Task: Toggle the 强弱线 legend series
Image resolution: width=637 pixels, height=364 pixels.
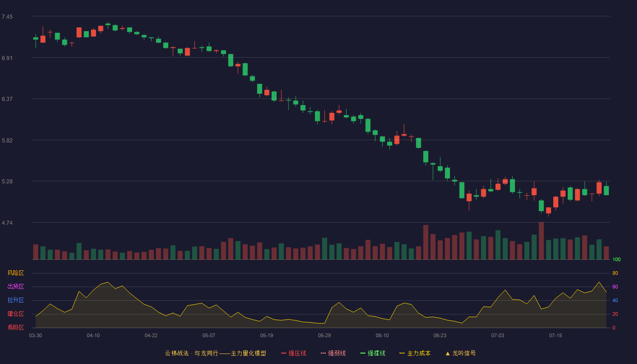Action: [x=333, y=353]
